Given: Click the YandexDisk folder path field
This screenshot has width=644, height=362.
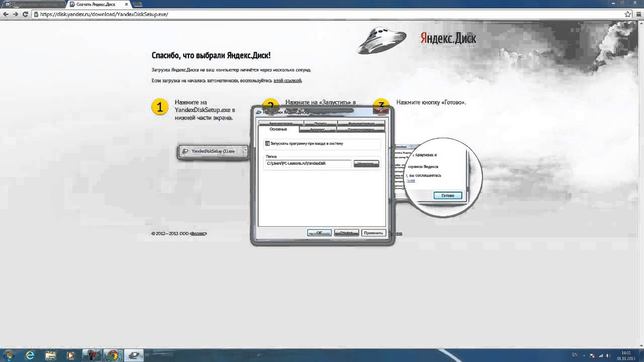Looking at the screenshot, I should click(308, 163).
